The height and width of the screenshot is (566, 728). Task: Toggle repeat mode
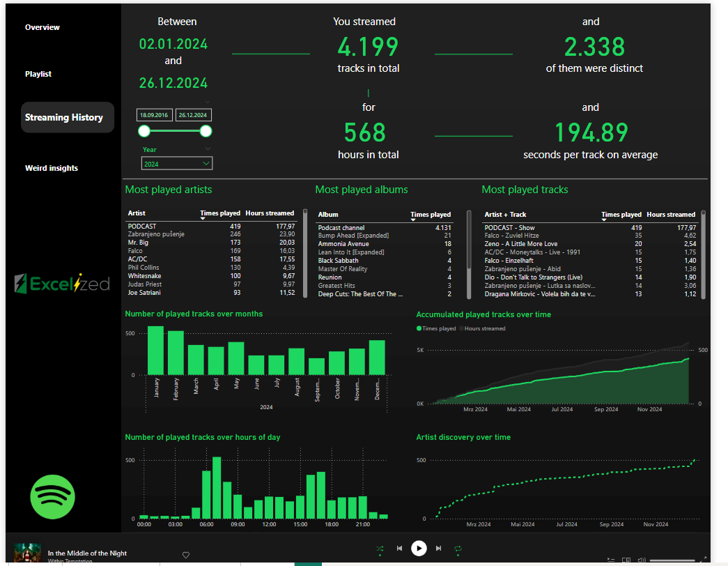(458, 549)
